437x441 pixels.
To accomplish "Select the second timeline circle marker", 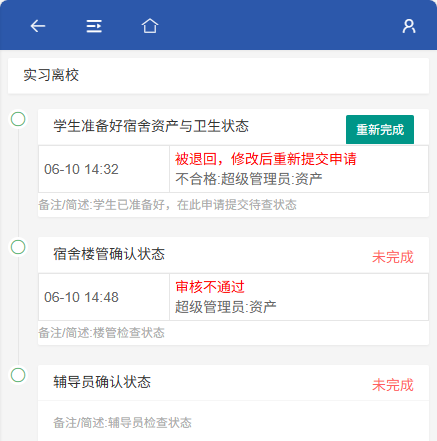I will [18, 247].
